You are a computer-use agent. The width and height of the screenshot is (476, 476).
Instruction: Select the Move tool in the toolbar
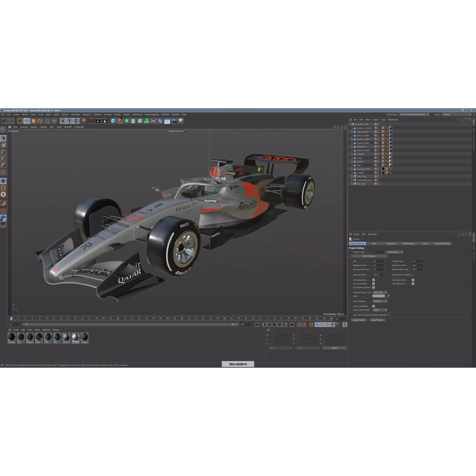tap(26, 121)
